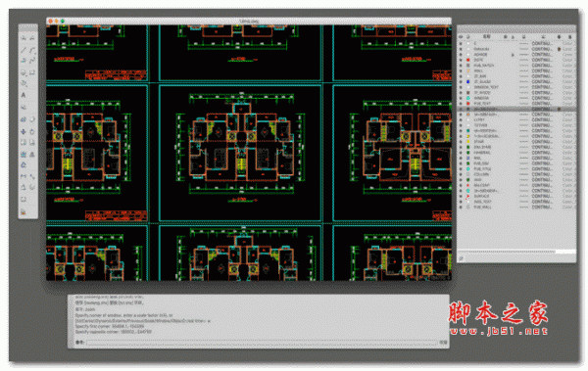Image resolution: width=588 pixels, height=371 pixels.
Task: Click the bottom icon of the tool palette
Action: (24, 212)
